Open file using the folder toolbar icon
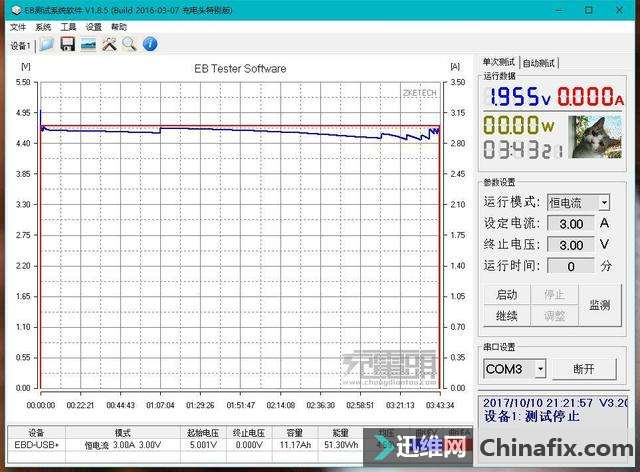The image size is (640, 472). point(47,44)
